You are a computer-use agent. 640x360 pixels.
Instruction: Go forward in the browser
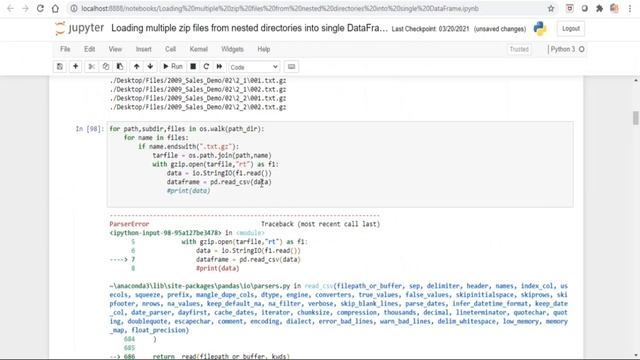(x=25, y=8)
